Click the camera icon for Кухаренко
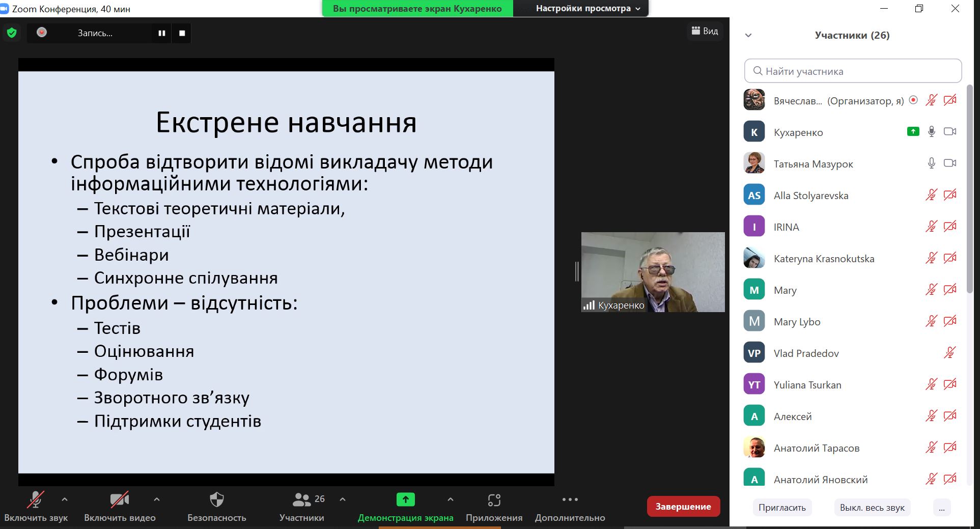This screenshot has height=529, width=980. click(950, 131)
